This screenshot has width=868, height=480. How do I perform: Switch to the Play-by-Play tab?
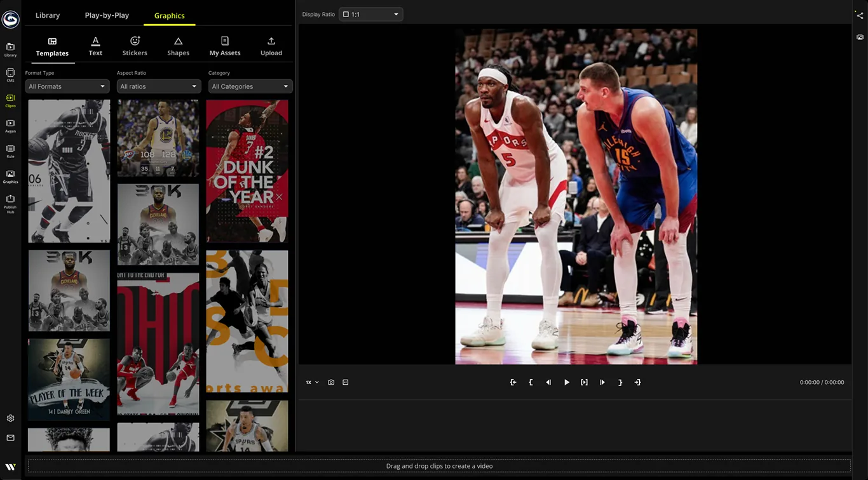click(107, 15)
